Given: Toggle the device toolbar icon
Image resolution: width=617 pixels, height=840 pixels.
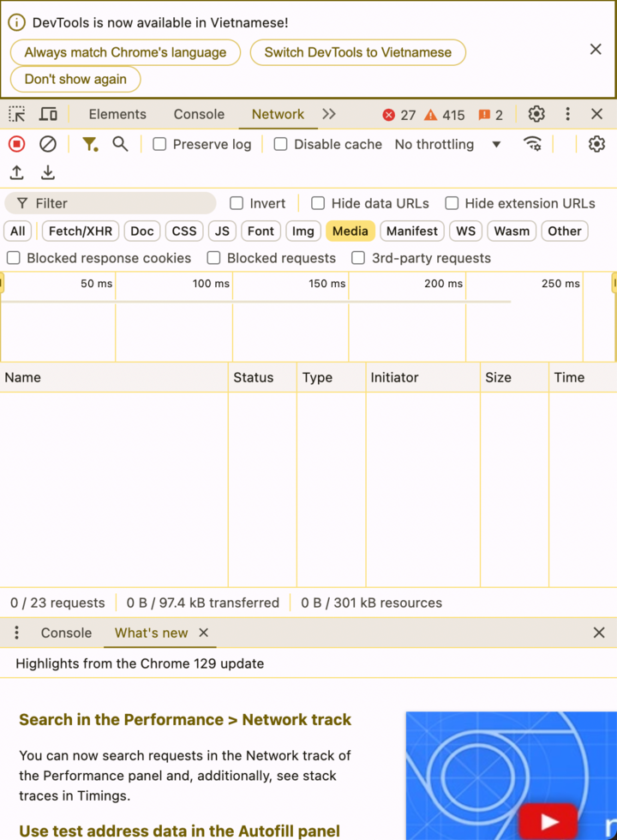Looking at the screenshot, I should point(48,114).
